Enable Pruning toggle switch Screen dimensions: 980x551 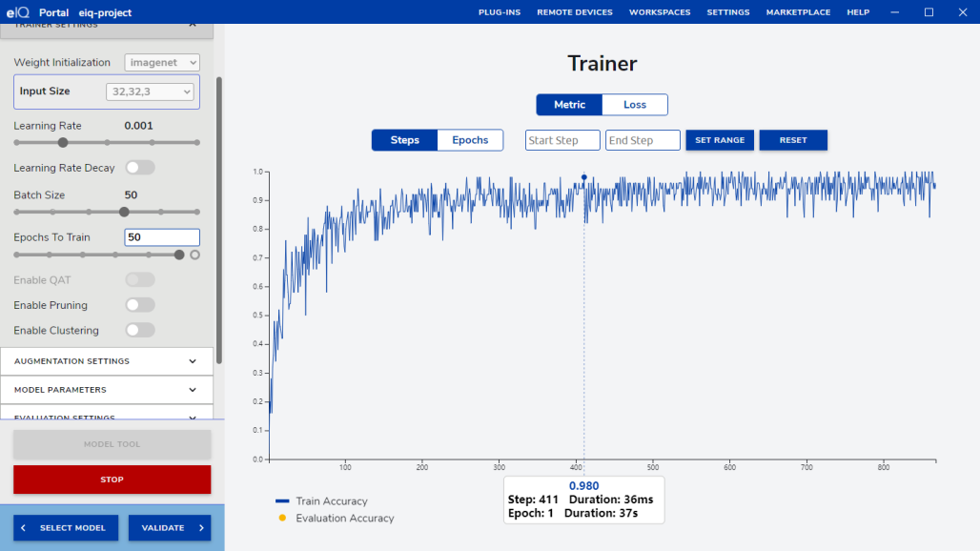(x=139, y=305)
